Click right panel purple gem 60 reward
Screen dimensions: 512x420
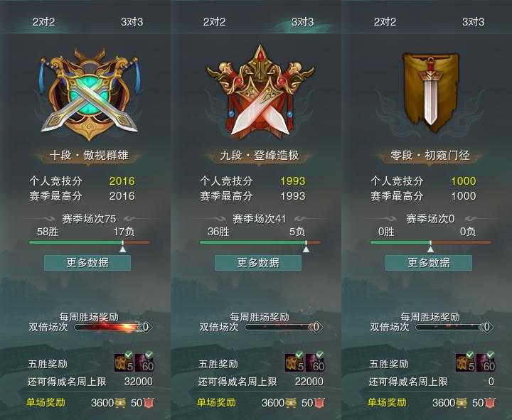click(x=486, y=362)
